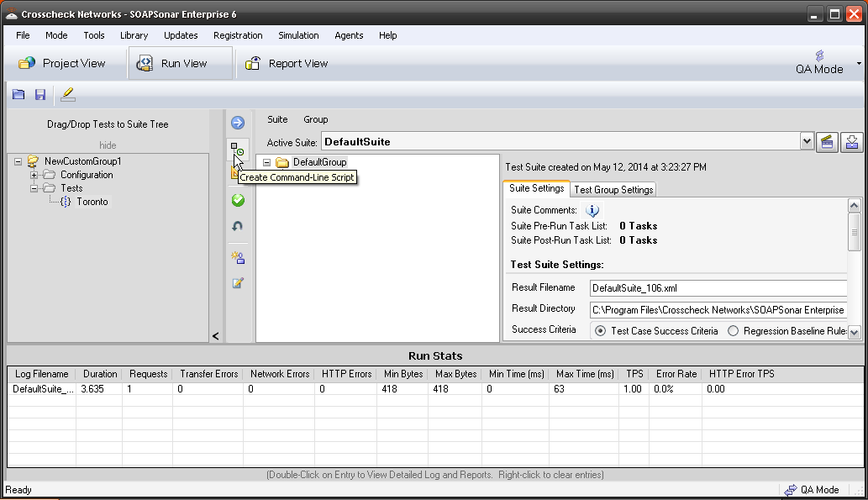
Task: Click the open project folder icon
Action: click(x=18, y=95)
